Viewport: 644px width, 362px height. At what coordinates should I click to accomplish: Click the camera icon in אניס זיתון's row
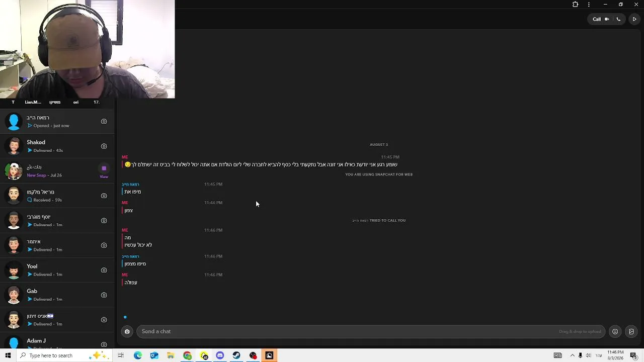click(x=104, y=320)
